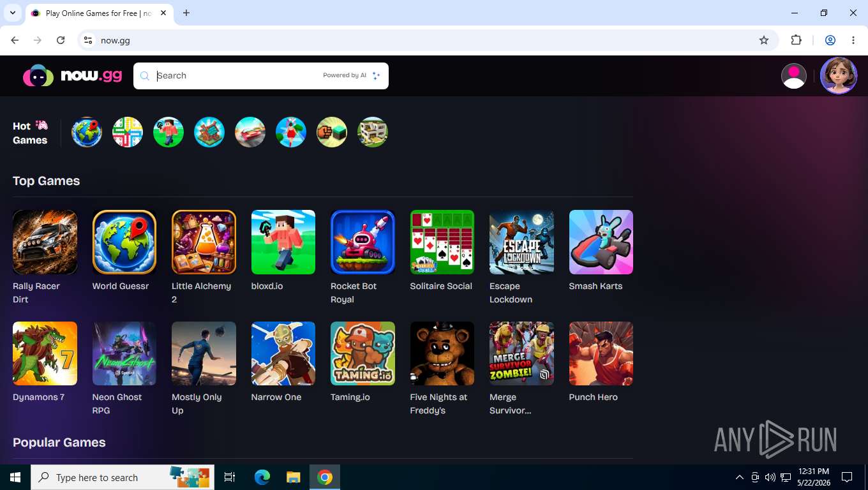868x490 pixels.
Task: Open Taming.io game thumbnail
Action: click(x=363, y=353)
